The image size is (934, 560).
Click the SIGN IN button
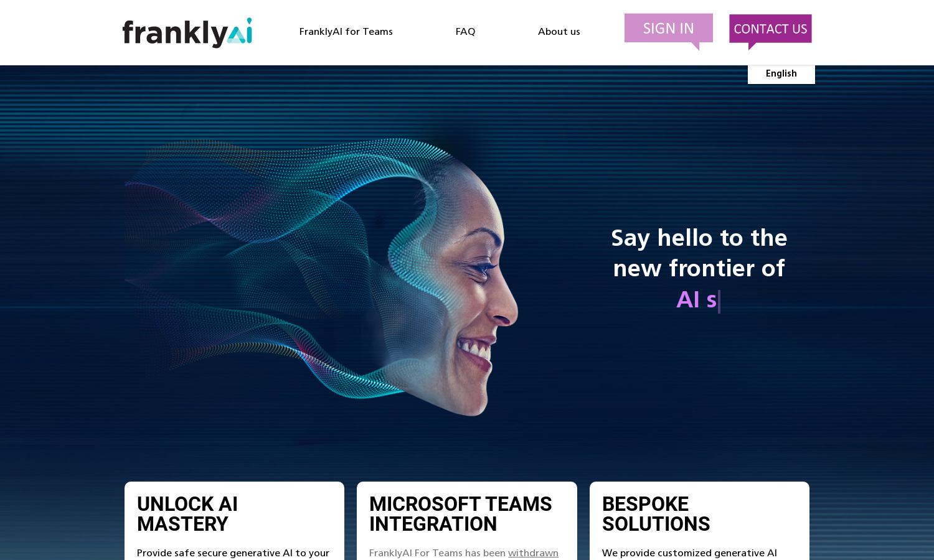[x=668, y=29]
